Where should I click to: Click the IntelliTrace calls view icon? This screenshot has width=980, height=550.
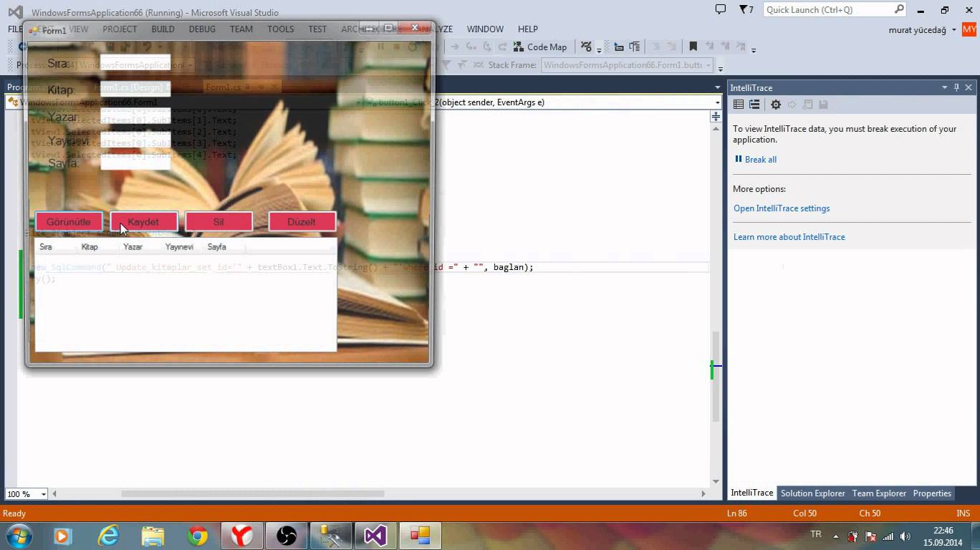click(x=754, y=105)
